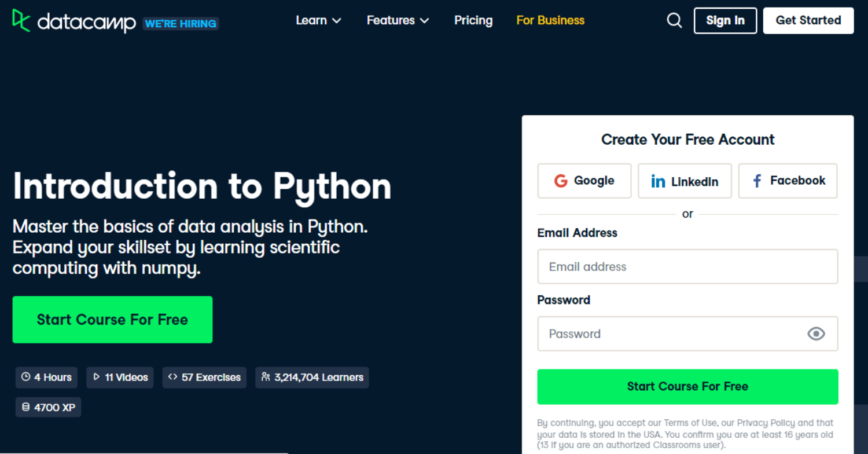Click the Sign In button

tap(725, 21)
